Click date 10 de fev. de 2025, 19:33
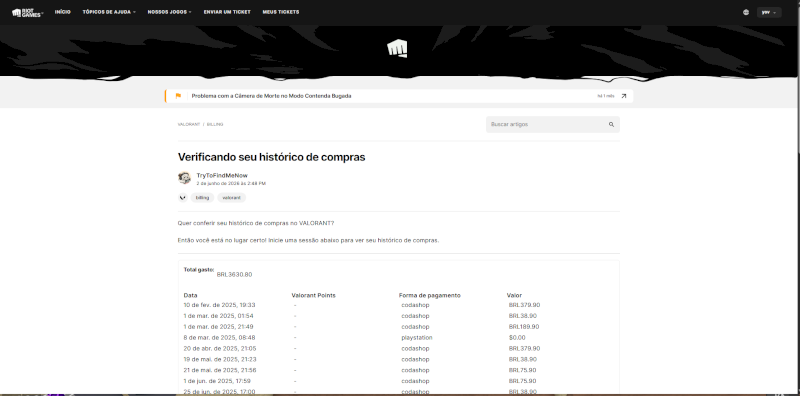 point(219,305)
